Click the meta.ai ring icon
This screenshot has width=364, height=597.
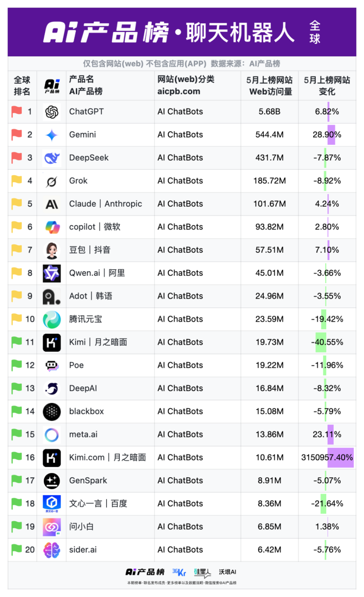(x=52, y=435)
